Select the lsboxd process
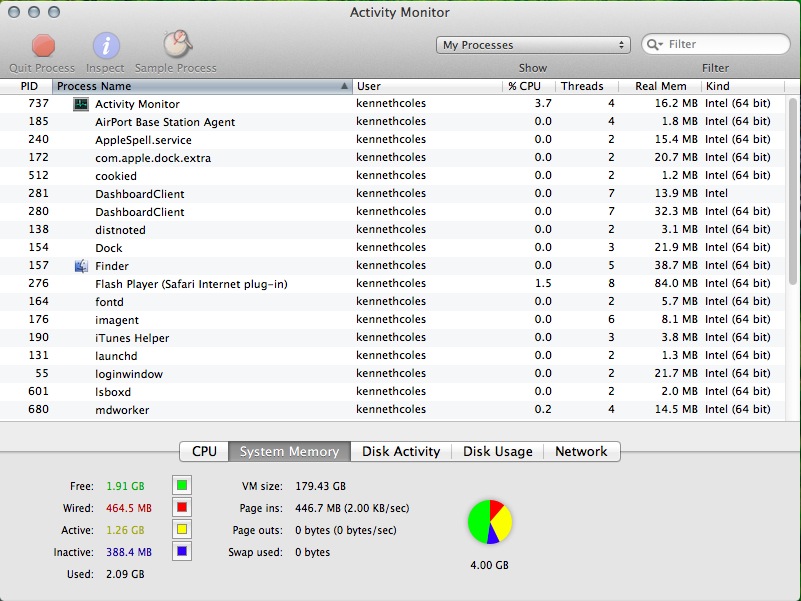Viewport: 801px width, 601px height. coord(392,392)
